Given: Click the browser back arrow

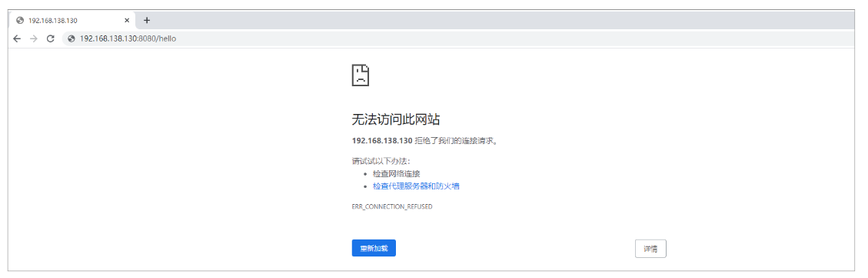Looking at the screenshot, I should [x=17, y=39].
